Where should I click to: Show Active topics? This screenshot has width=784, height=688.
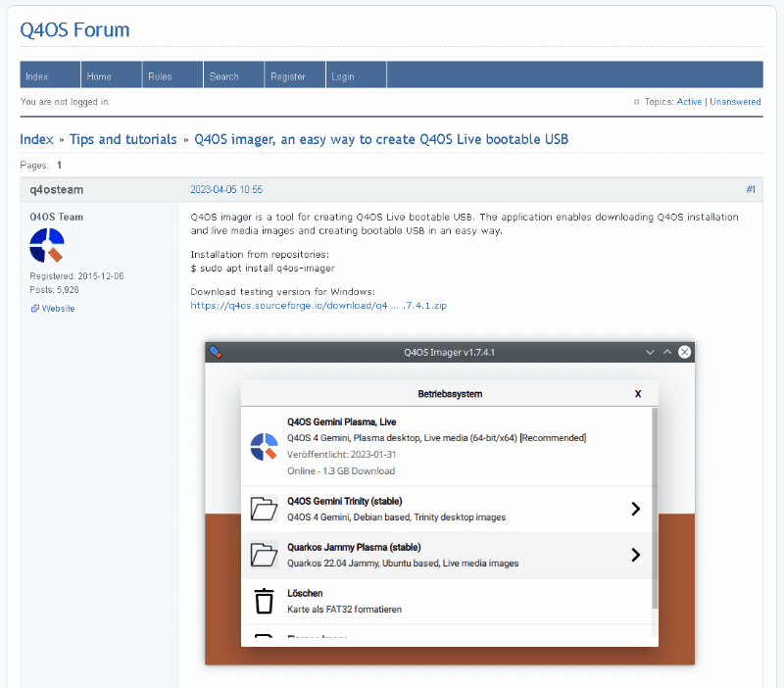point(689,102)
